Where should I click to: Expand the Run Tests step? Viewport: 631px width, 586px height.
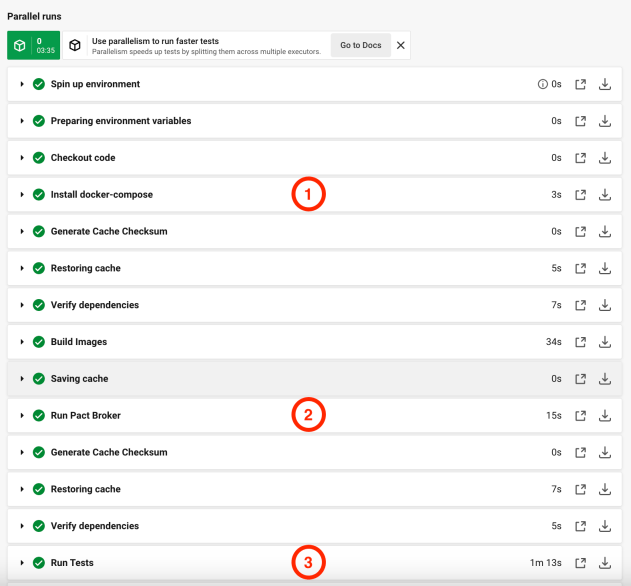(22, 563)
